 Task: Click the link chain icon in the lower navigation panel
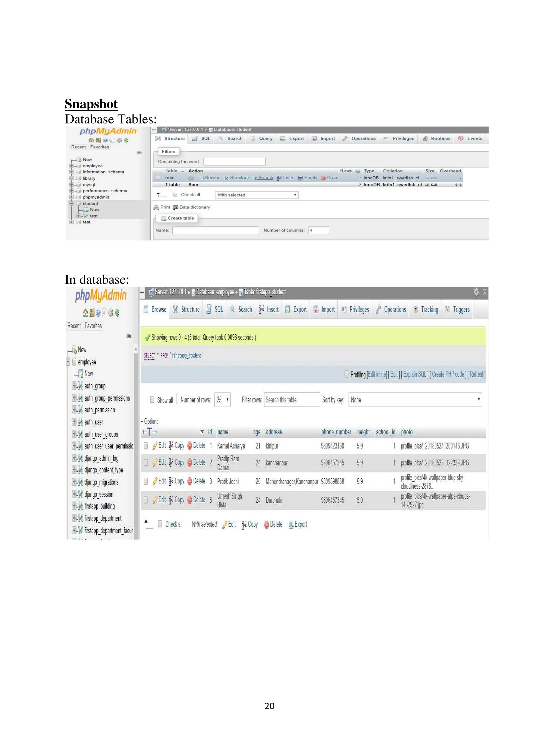pyautogui.click(x=129, y=336)
